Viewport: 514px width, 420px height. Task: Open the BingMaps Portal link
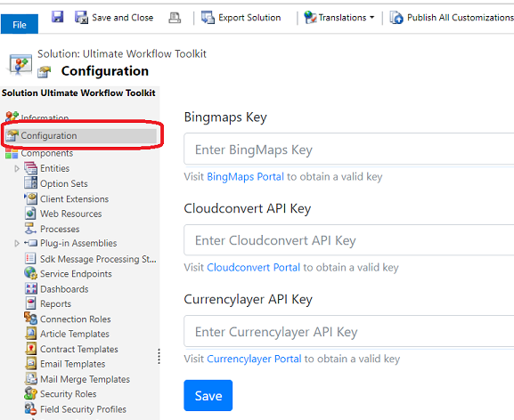[245, 176]
